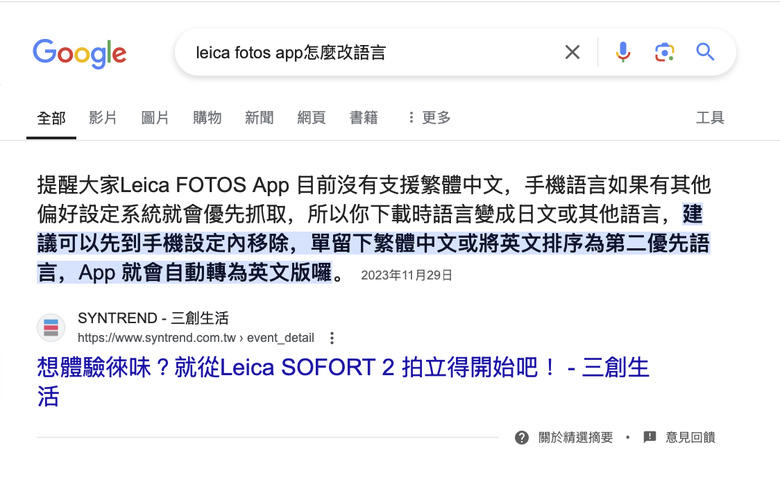Image resolution: width=780 pixels, height=491 pixels.
Task: Open the 網頁 results tab
Action: pos(311,118)
